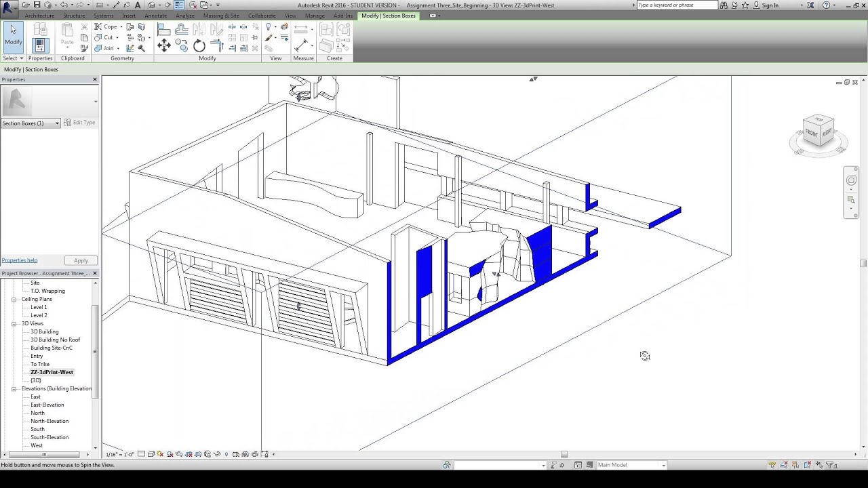Open the Main Model design options dropdown
The width and height of the screenshot is (868, 488).
(631, 465)
